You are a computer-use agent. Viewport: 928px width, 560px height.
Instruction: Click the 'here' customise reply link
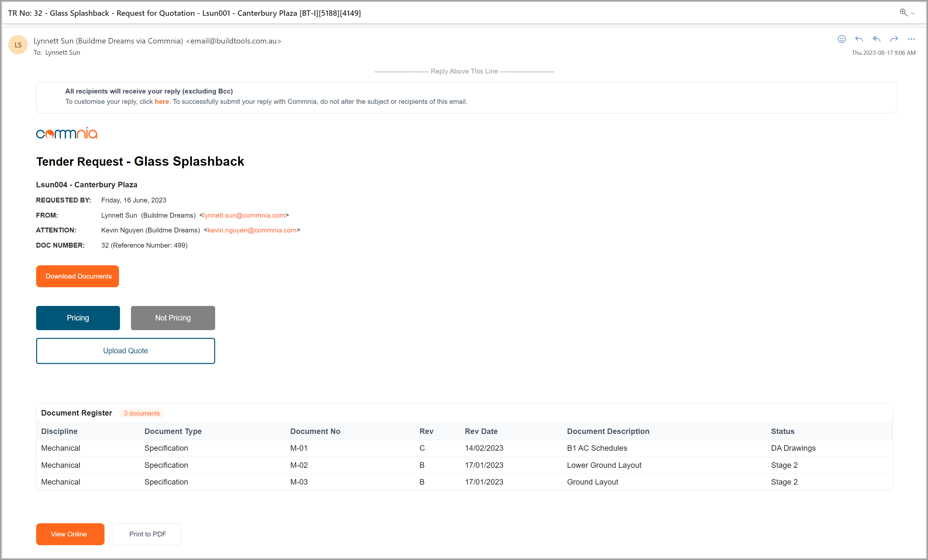tap(162, 102)
